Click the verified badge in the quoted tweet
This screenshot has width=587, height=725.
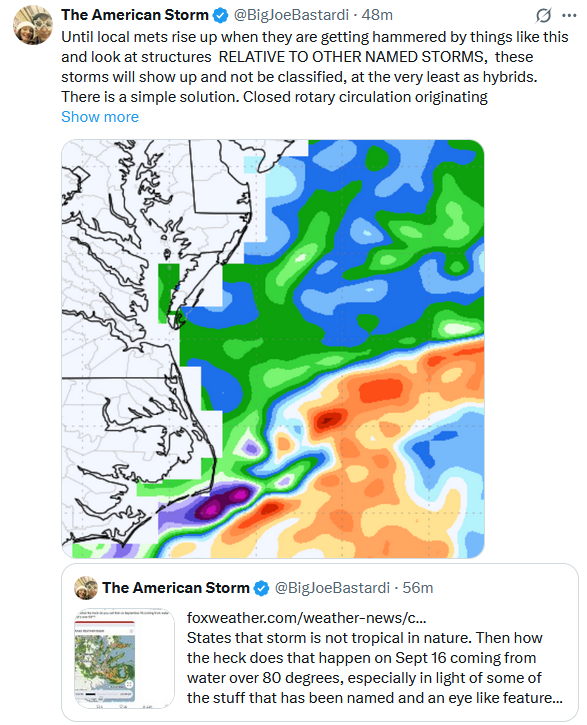(262, 588)
